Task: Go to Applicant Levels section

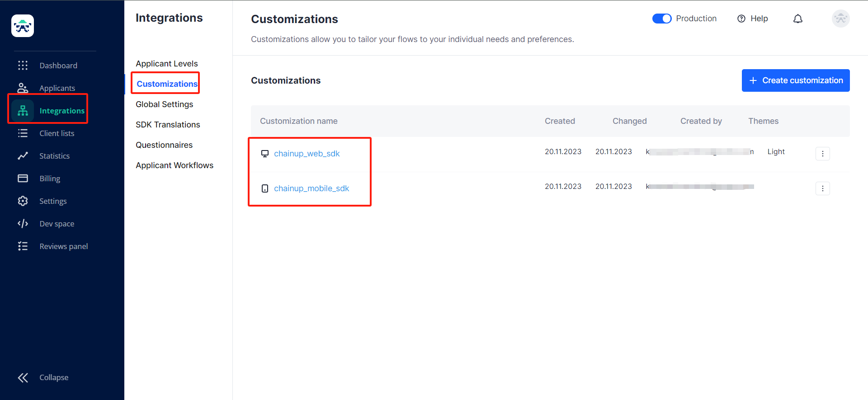Action: pos(167,64)
